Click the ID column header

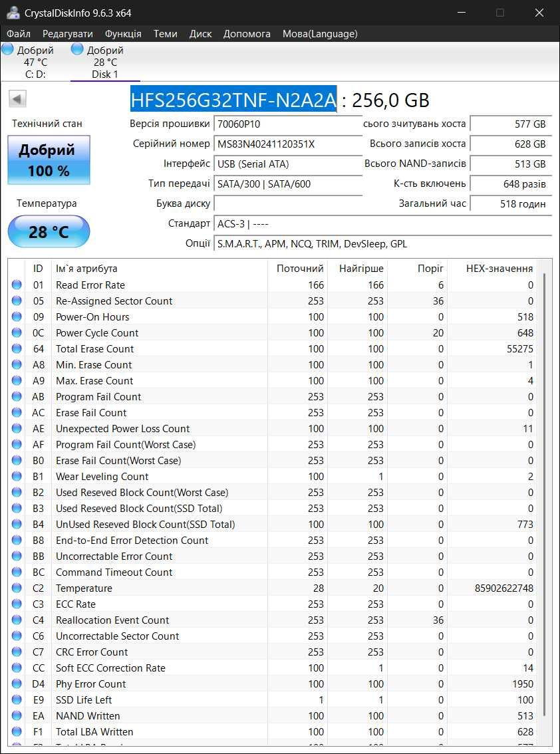pyautogui.click(x=39, y=269)
